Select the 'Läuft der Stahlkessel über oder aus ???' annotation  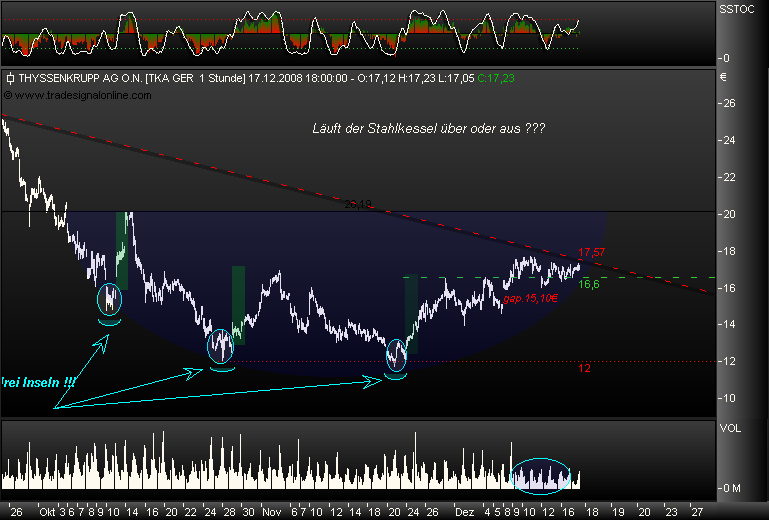click(429, 129)
